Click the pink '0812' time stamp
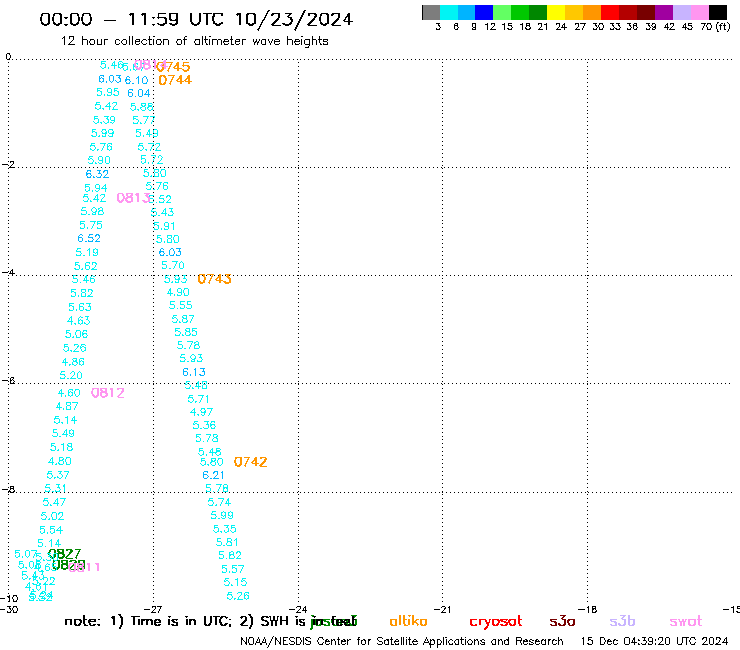This screenshot has width=740, height=650. coord(108,393)
